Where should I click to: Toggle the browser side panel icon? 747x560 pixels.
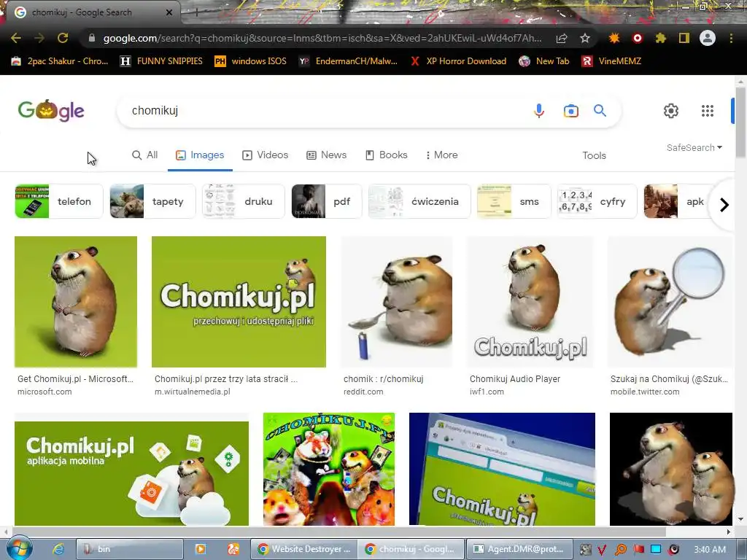coord(684,38)
